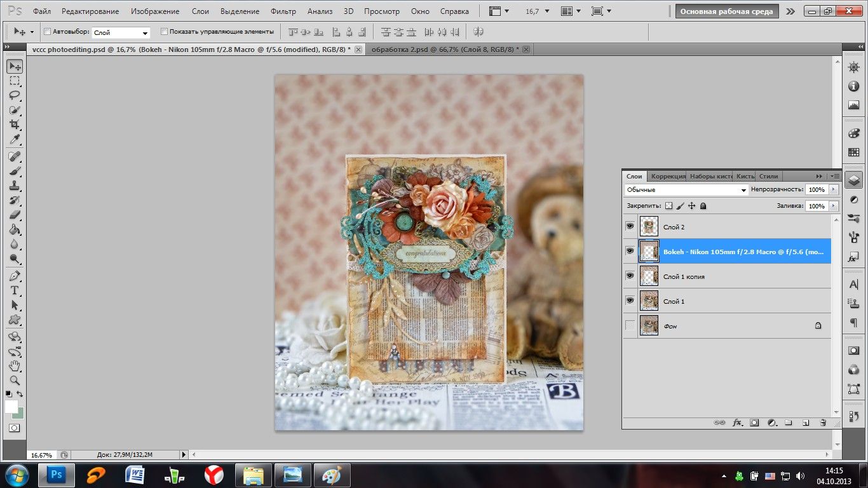Select the Eyedropper tool
Image resolution: width=868 pixels, height=488 pixels.
coord(15,140)
